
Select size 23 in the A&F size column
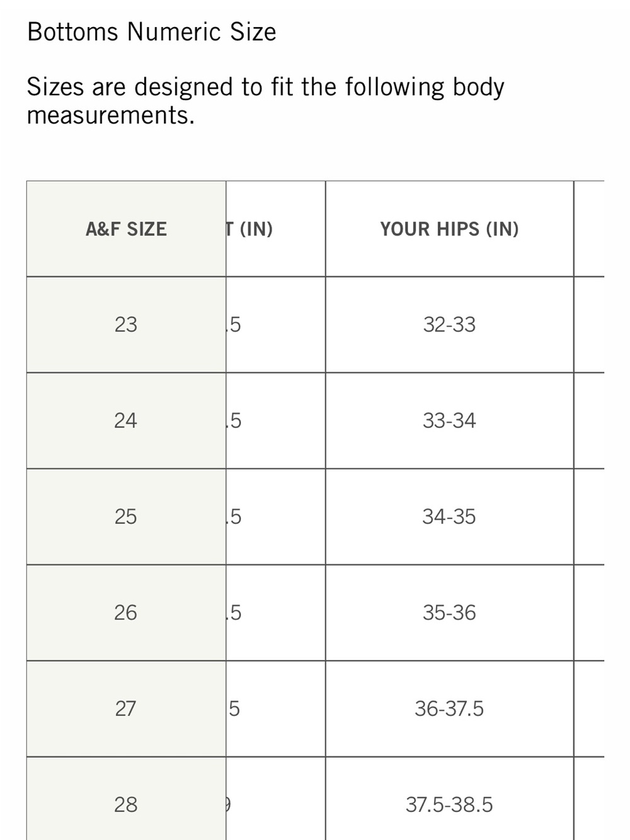(126, 325)
